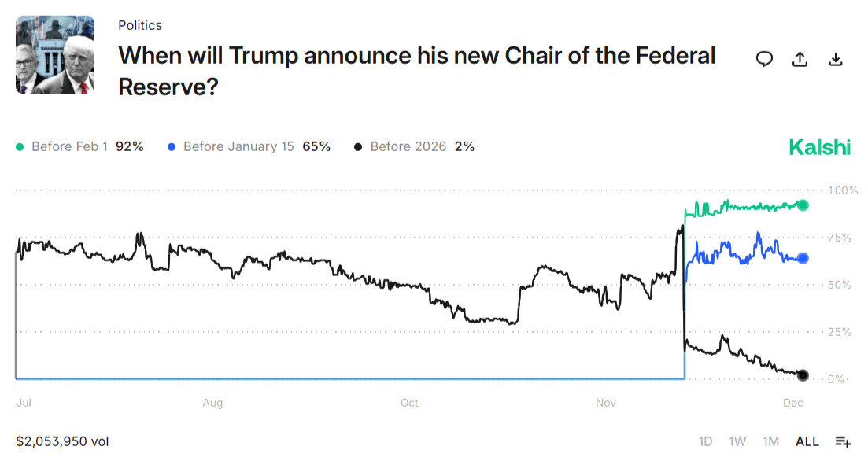
Task: Toggle the Before 2026 legend series
Action: pyautogui.click(x=414, y=146)
